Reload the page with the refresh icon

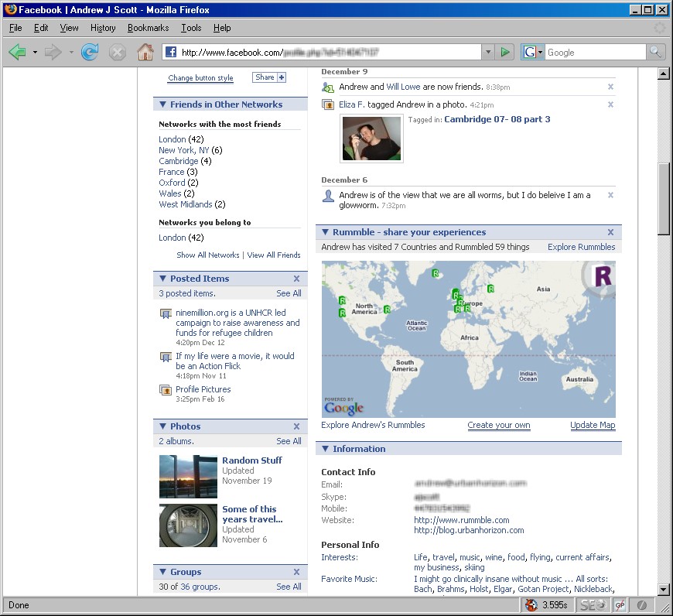click(x=90, y=53)
